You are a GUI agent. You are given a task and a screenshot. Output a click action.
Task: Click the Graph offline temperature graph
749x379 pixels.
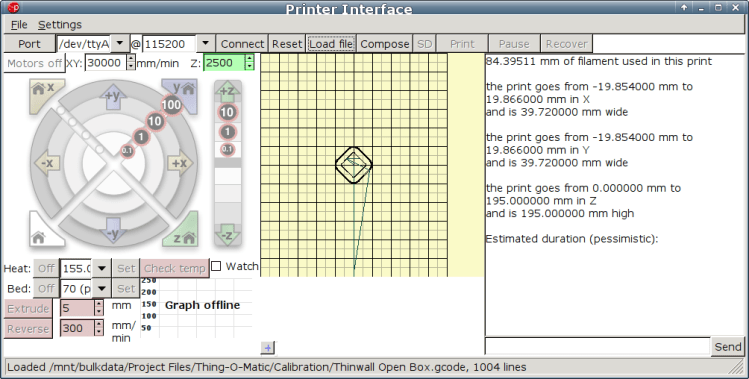point(196,308)
